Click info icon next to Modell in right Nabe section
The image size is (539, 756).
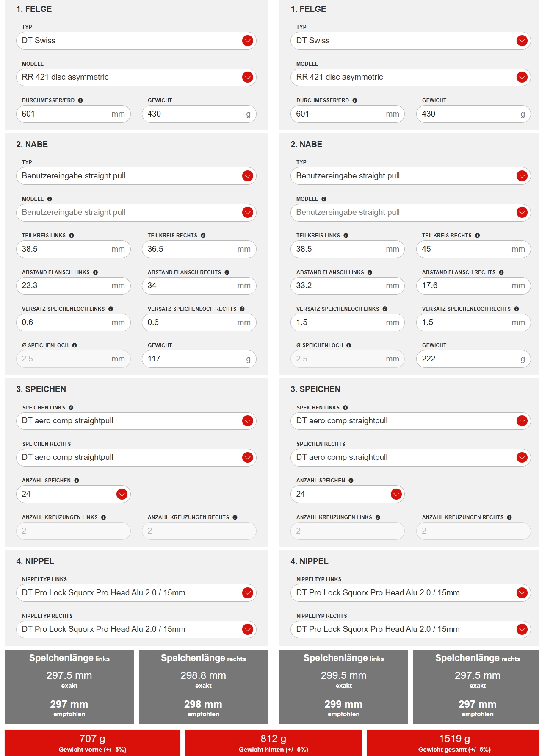324,199
